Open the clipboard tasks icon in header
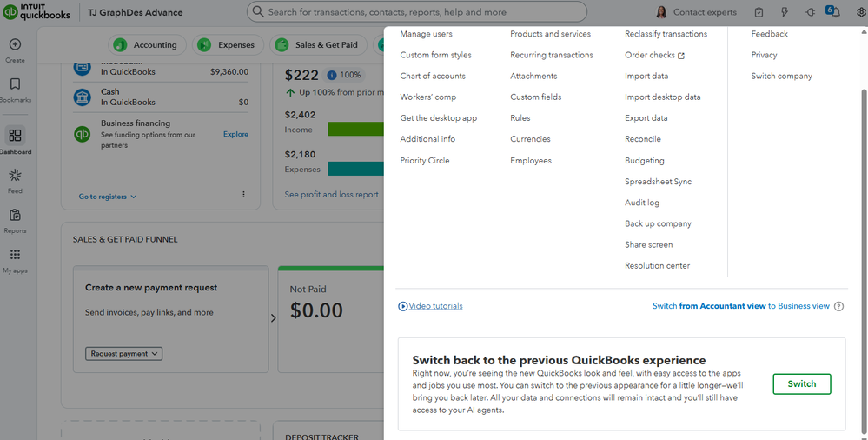This screenshot has height=440, width=868. [x=759, y=11]
